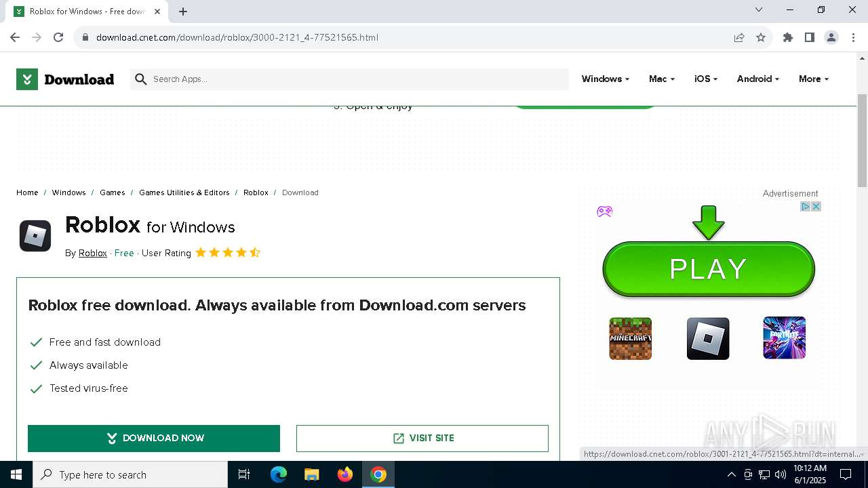Open File Explorer from taskbar
The image size is (868, 488).
(x=312, y=474)
